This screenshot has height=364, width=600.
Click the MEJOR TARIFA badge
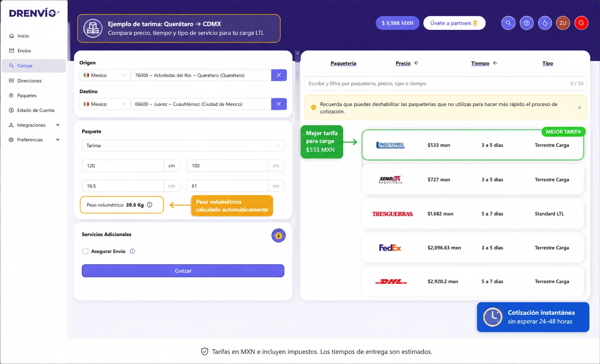coord(563,132)
